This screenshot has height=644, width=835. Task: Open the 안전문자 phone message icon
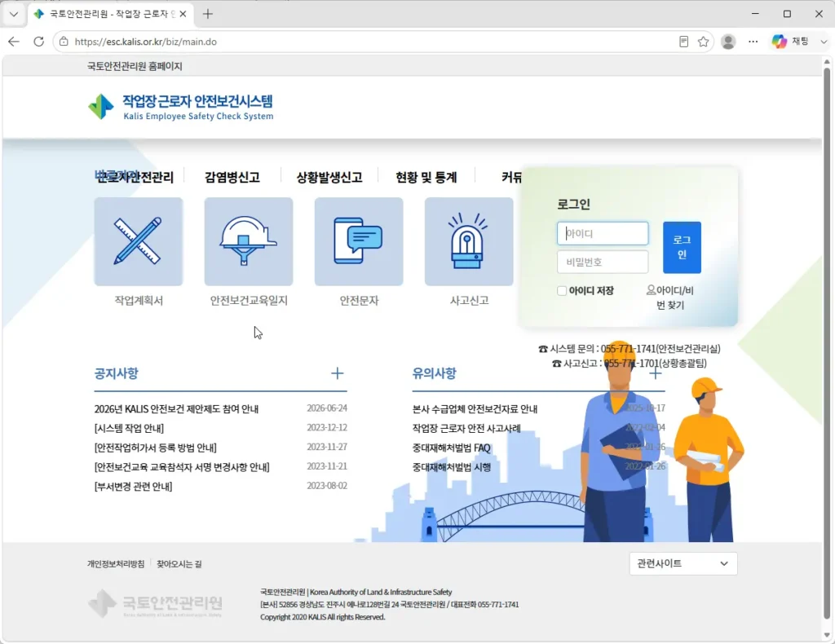[359, 241]
